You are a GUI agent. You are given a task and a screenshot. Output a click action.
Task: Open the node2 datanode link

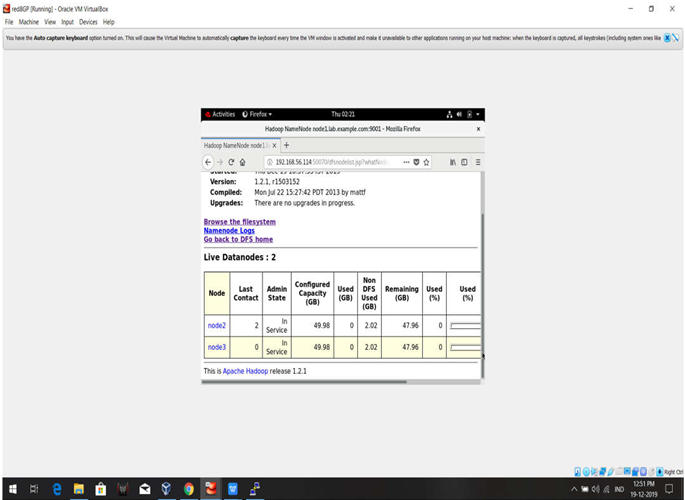[x=216, y=325]
